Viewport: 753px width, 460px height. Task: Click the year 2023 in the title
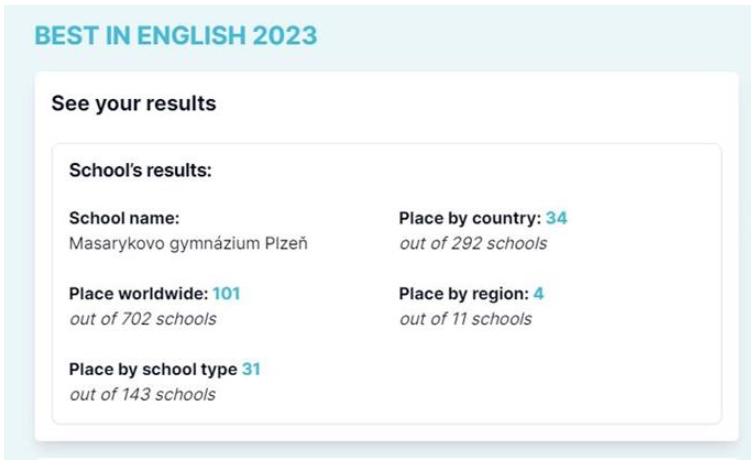(x=285, y=36)
